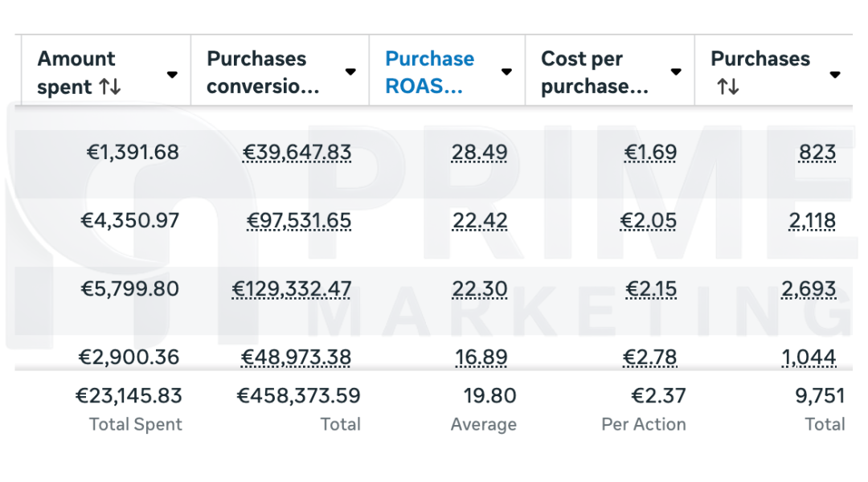The height and width of the screenshot is (482, 868).
Task: Click the 28.49 ROAS value
Action: 480,153
